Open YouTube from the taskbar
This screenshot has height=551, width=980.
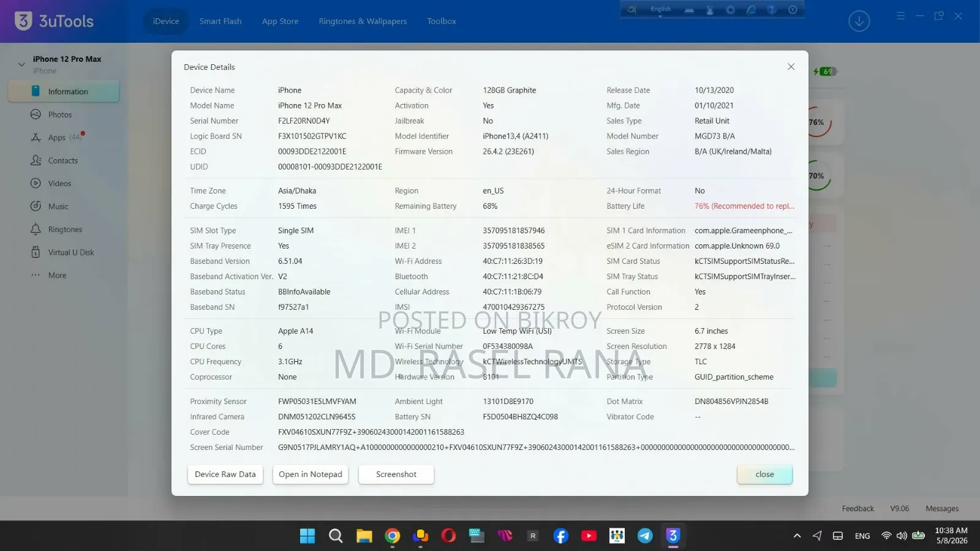point(589,536)
